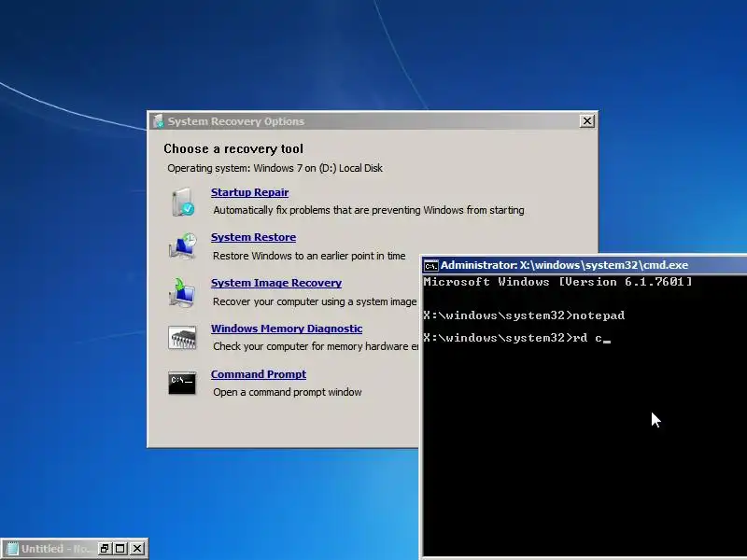Click the black Command Prompt icon
The width and height of the screenshot is (747, 560).
[x=182, y=383]
